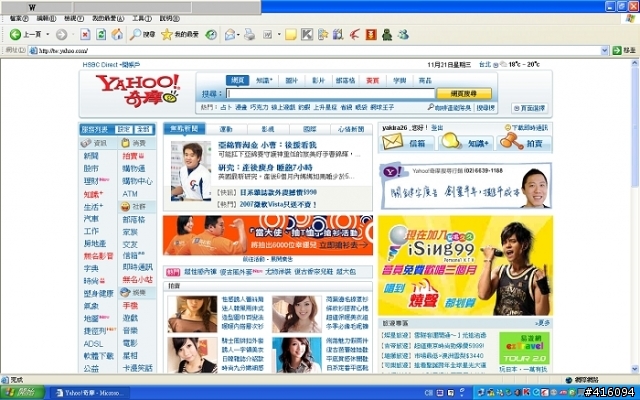Click 設定 in the service list header

[124, 129]
